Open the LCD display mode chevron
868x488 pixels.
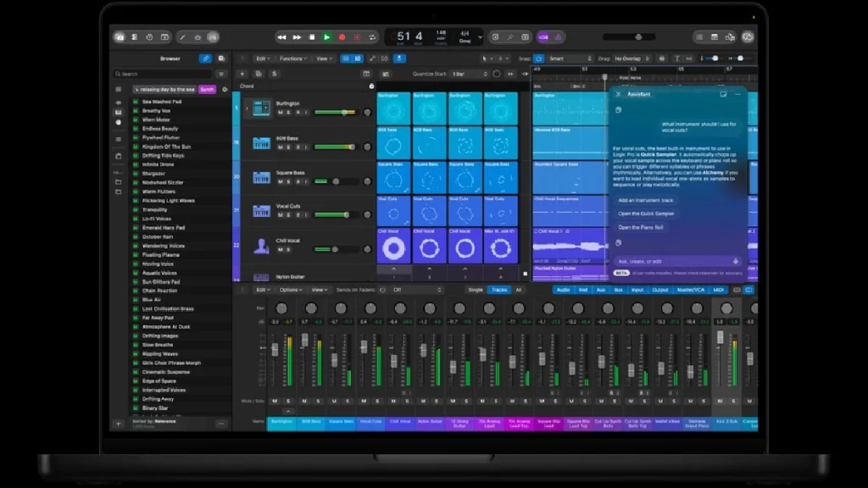click(480, 37)
